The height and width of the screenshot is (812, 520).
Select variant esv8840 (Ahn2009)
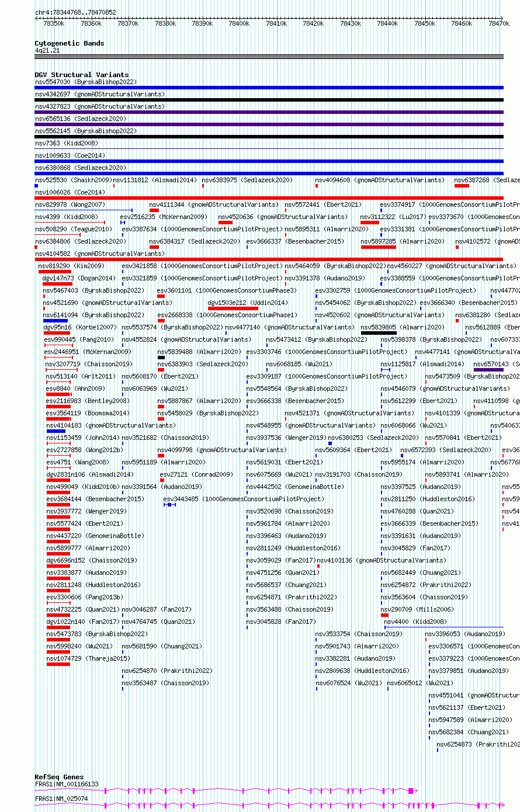76,388
